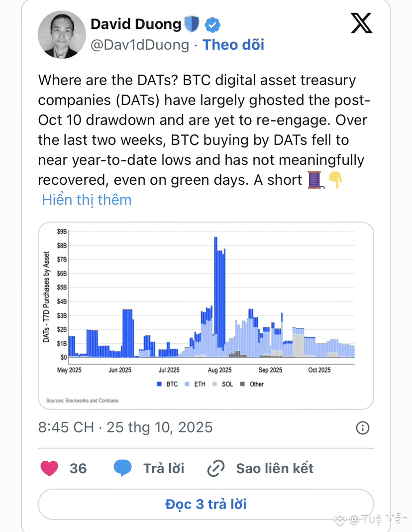Open the tweet info circle icon
The image size is (412, 532).
pyautogui.click(x=363, y=427)
